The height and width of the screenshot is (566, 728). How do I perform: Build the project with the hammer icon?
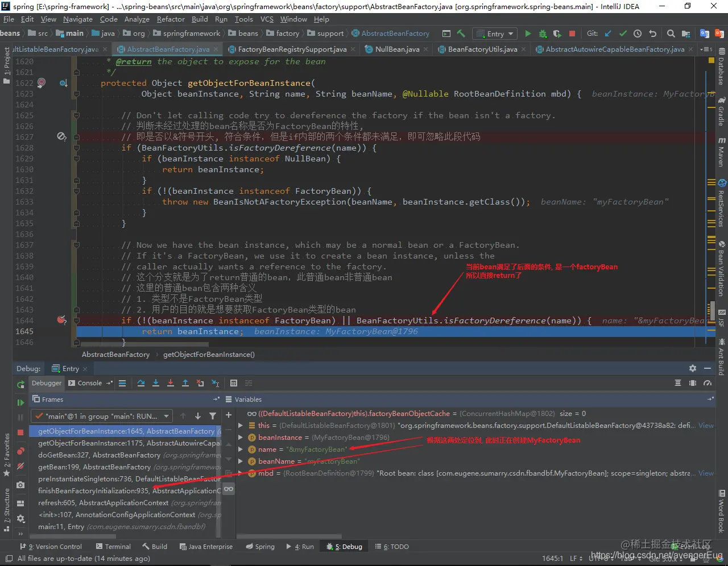(x=461, y=34)
